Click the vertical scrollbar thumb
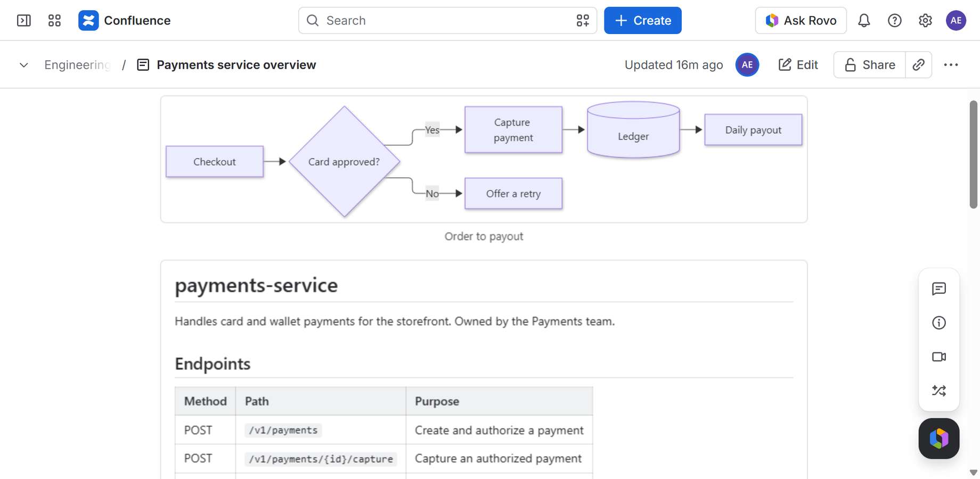Screen dimensions: 980x479 pyautogui.click(x=974, y=154)
